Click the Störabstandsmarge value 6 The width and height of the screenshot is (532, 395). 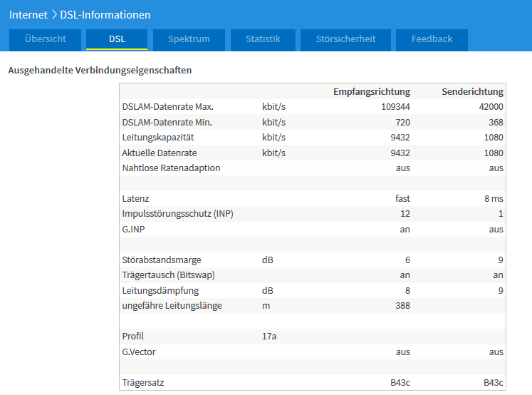coord(407,260)
